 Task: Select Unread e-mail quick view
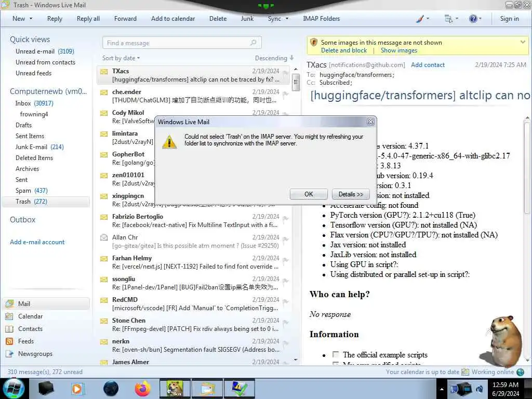pos(45,51)
